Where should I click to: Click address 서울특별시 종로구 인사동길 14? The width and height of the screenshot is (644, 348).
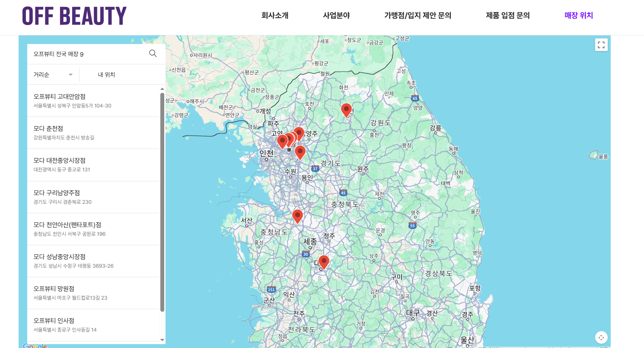(x=65, y=330)
